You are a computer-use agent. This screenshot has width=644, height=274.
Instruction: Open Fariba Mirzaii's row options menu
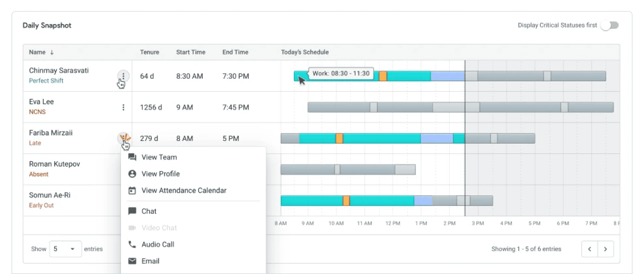point(124,138)
